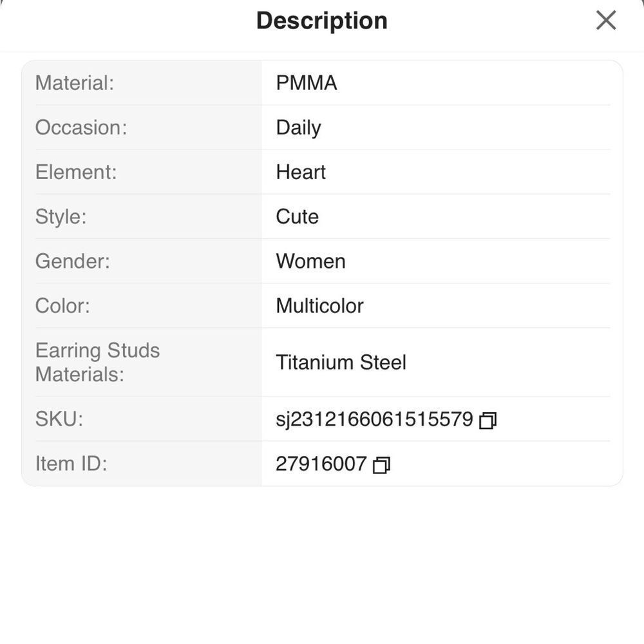Click the Women gender value
This screenshot has height=644, width=644.
(310, 261)
